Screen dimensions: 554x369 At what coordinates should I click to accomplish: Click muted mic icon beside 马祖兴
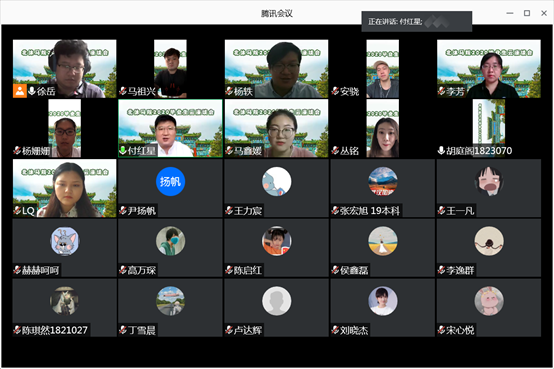pos(123,91)
